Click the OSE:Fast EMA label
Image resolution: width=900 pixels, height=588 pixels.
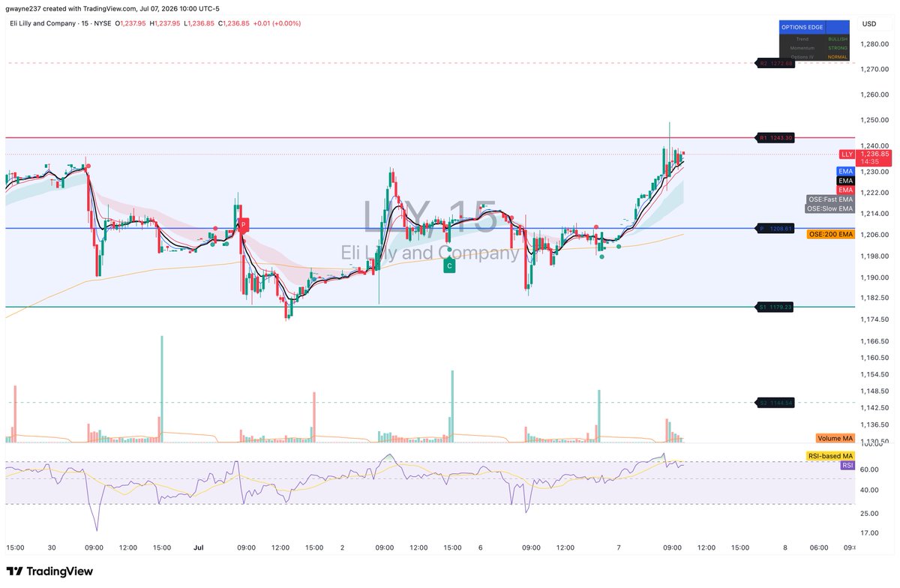pyautogui.click(x=830, y=199)
